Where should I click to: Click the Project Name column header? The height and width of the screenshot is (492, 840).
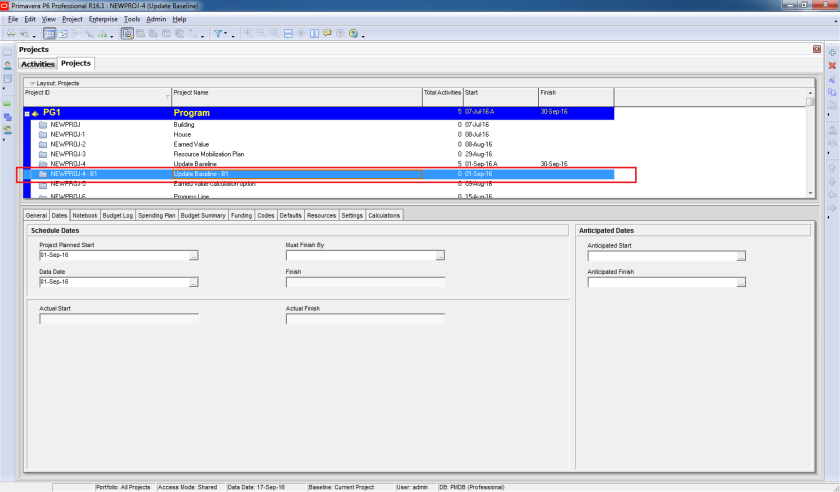click(297, 97)
